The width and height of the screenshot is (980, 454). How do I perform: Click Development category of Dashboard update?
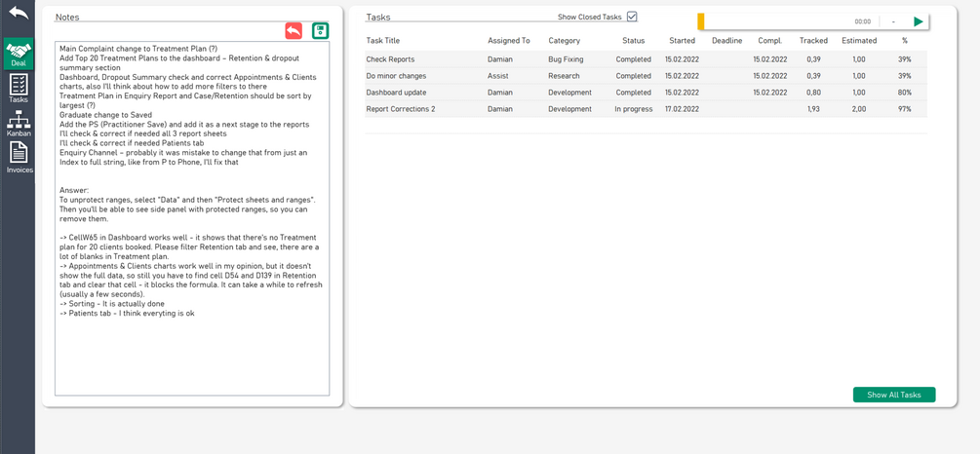[x=570, y=93]
